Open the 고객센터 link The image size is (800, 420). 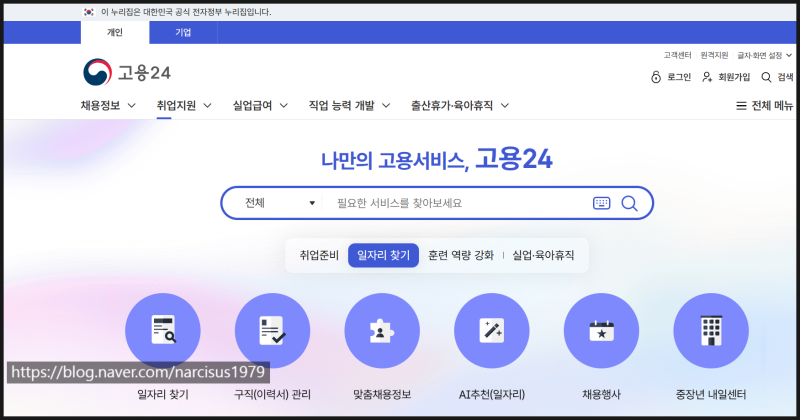coord(678,55)
